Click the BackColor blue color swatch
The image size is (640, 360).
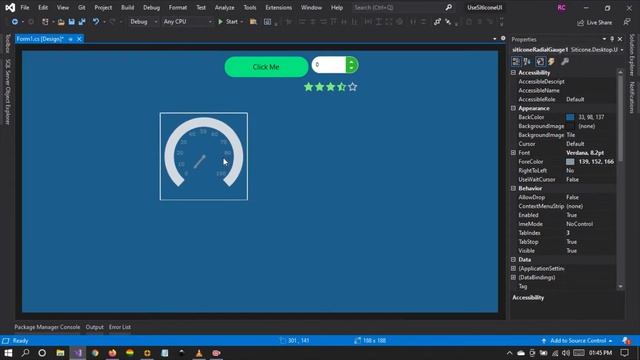click(x=570, y=117)
